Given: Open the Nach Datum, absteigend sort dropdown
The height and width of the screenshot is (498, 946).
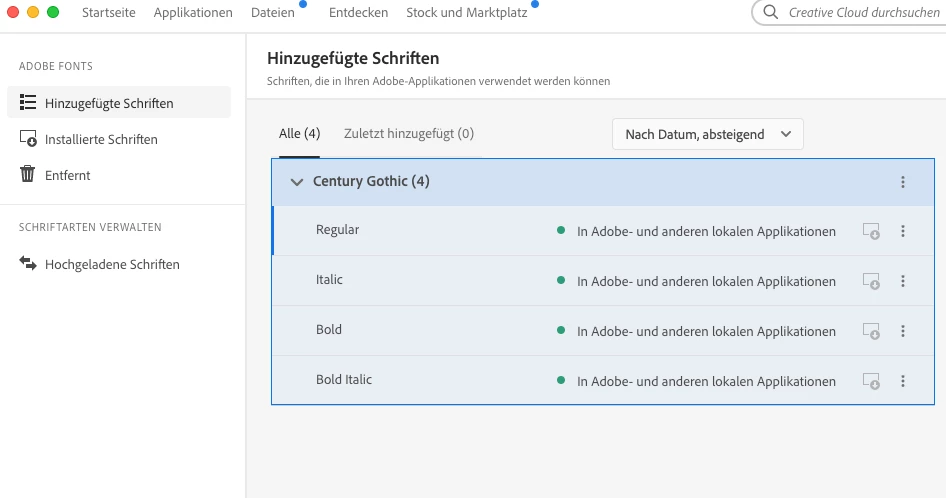Looking at the screenshot, I should (707, 134).
